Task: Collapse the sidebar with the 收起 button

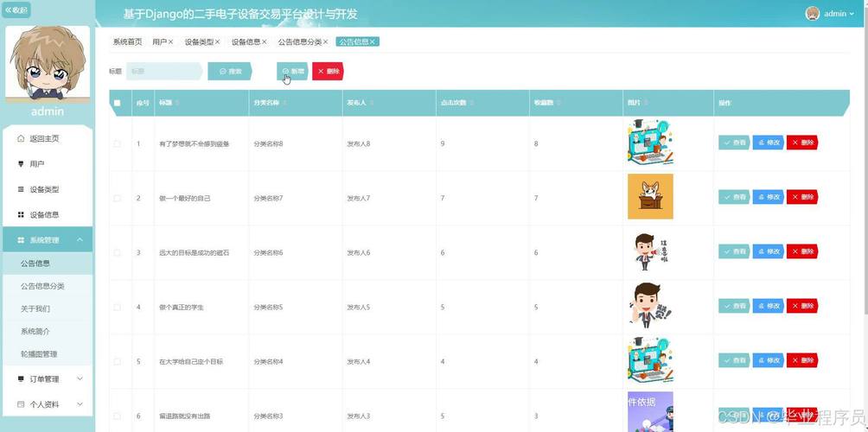Action: tap(16, 10)
